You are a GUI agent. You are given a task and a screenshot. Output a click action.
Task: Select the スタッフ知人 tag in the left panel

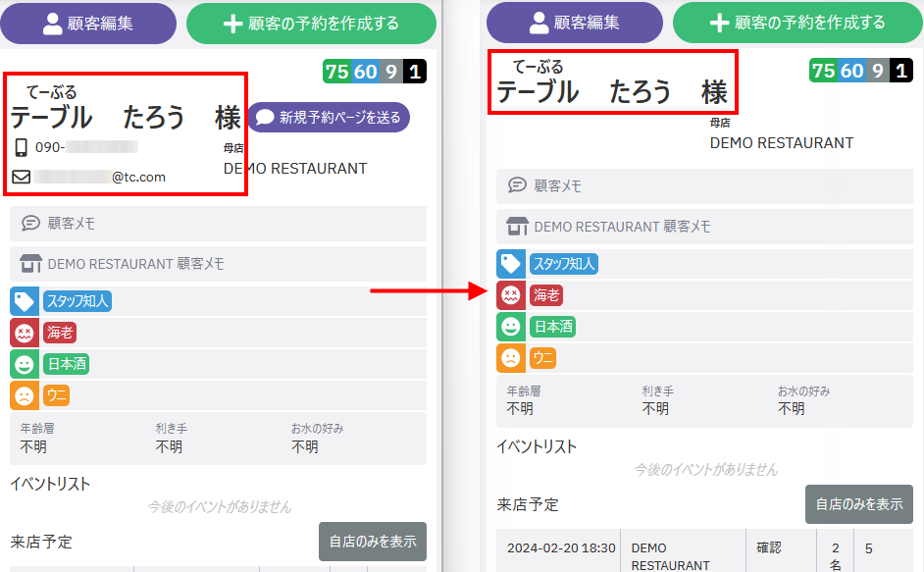click(x=77, y=301)
